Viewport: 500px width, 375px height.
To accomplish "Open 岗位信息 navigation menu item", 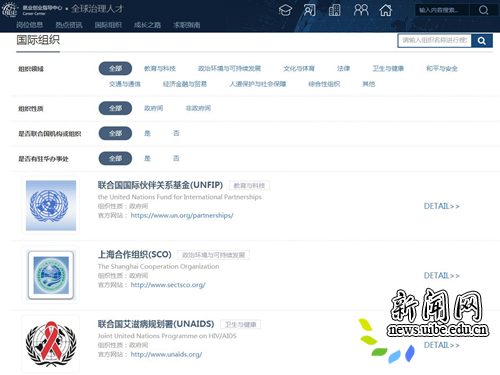I will pos(30,25).
